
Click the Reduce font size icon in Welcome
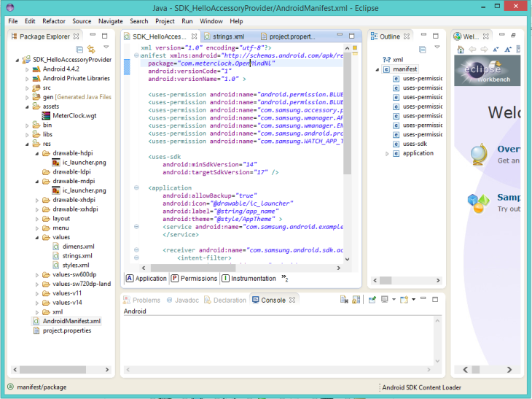click(495, 49)
